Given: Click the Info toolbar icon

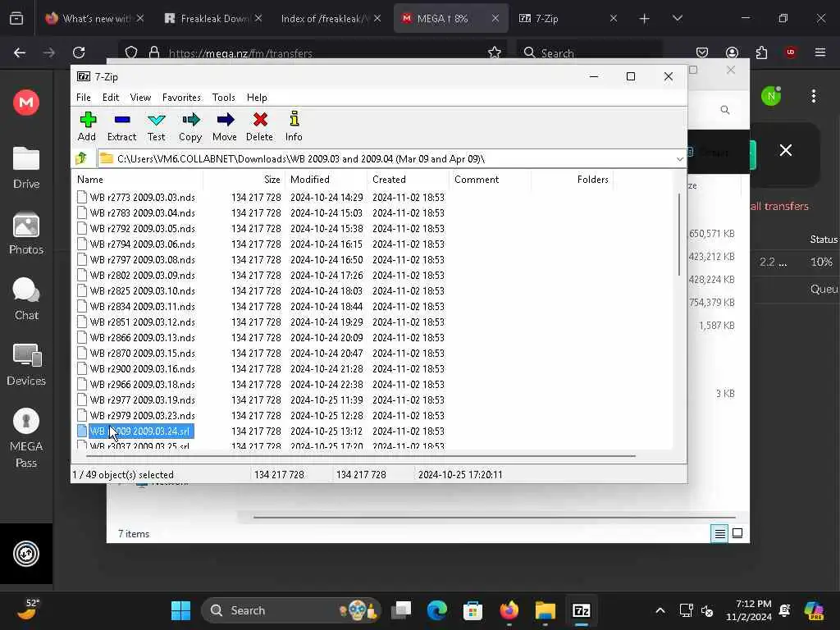Looking at the screenshot, I should point(294,126).
